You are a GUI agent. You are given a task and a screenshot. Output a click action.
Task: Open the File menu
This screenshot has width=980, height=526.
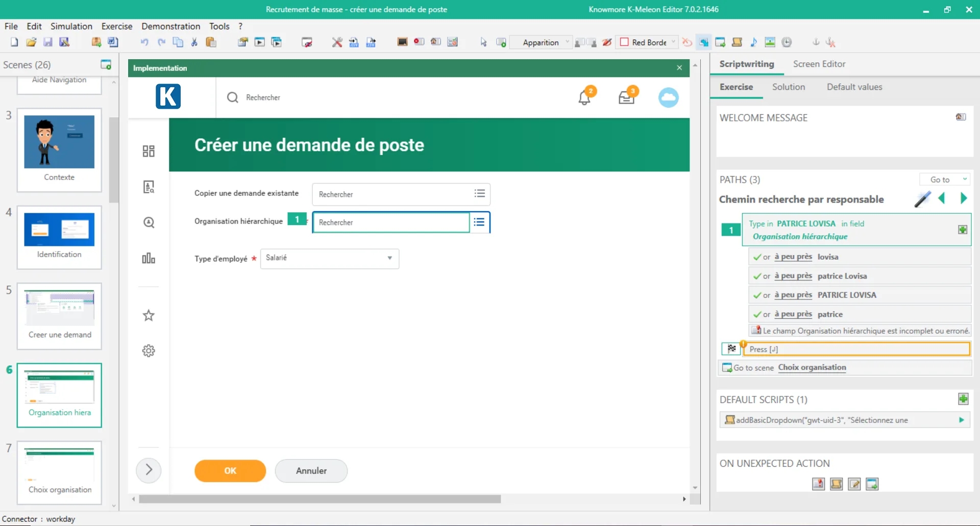(x=11, y=26)
